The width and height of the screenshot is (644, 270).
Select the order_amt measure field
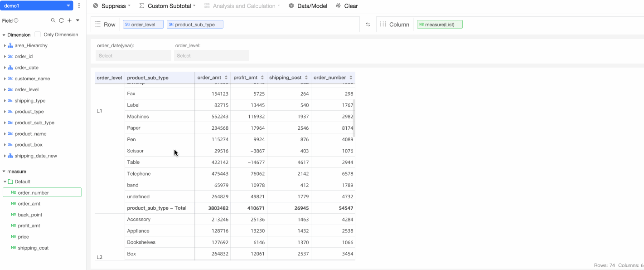(29, 204)
